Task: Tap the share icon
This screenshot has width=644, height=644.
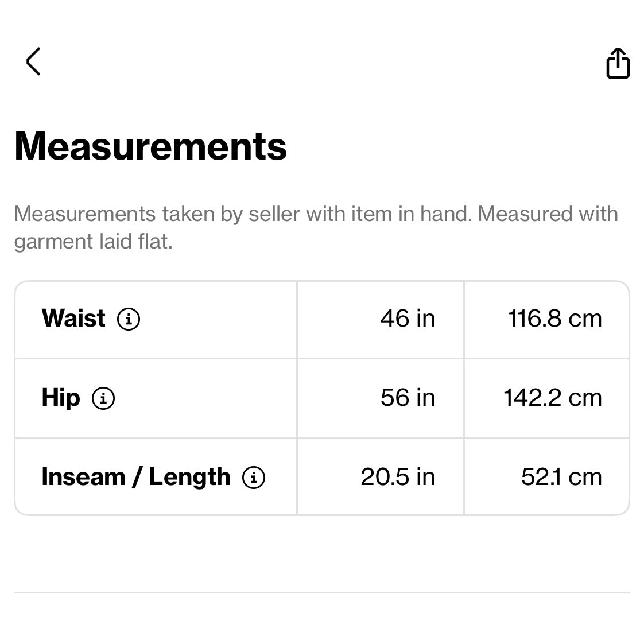Action: [618, 63]
